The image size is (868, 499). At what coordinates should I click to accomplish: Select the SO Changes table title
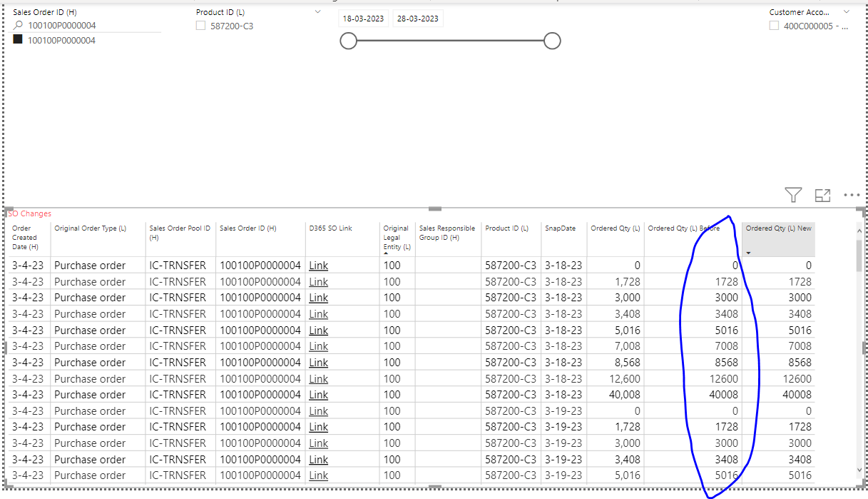tap(29, 213)
